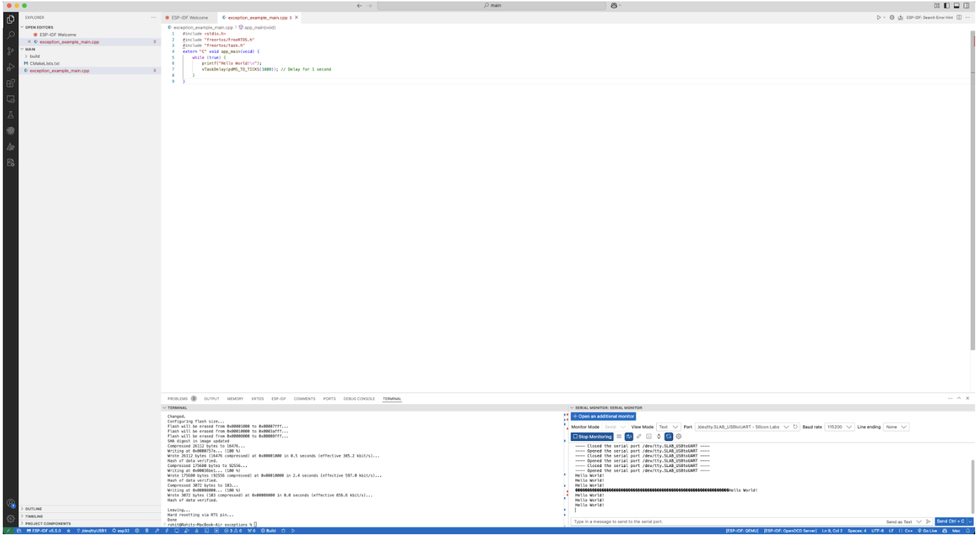Open the Testing flask icon view
Image resolution: width=980 pixels, height=539 pixels.
point(10,114)
